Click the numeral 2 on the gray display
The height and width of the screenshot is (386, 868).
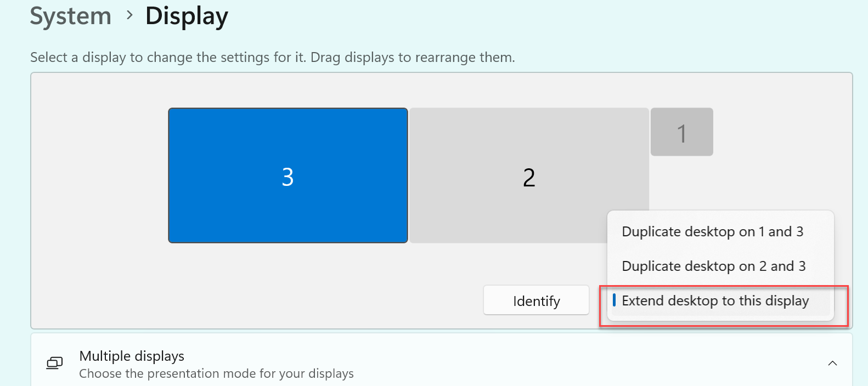tap(529, 178)
